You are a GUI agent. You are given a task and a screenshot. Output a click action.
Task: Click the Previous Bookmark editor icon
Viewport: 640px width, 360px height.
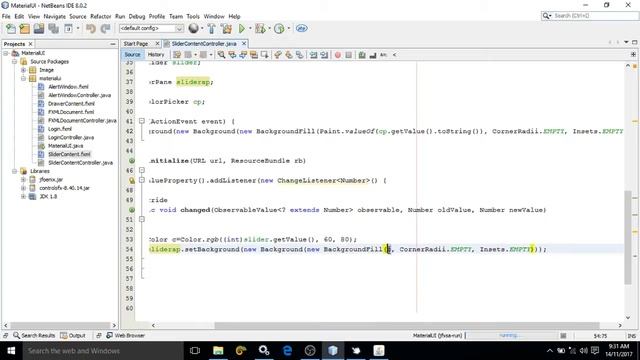coord(278,55)
